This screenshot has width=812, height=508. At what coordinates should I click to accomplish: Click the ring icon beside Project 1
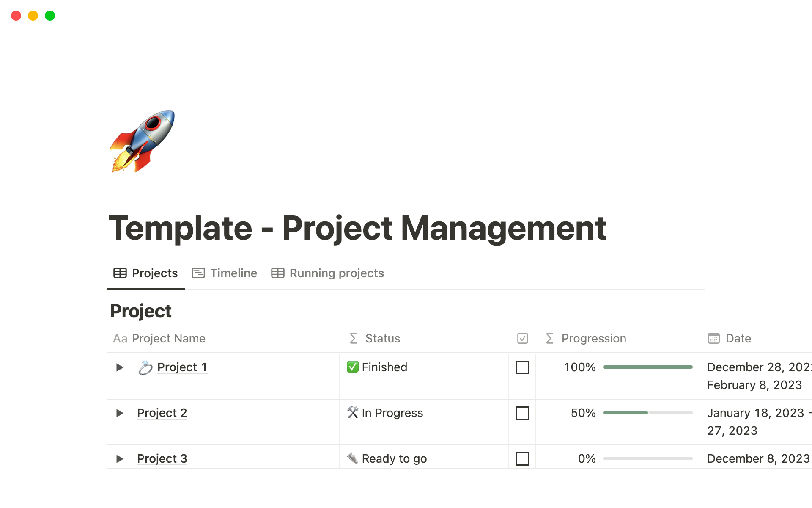[x=145, y=367]
